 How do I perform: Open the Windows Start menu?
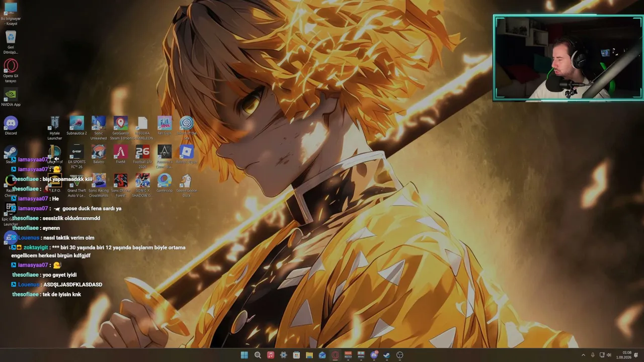[245, 355]
